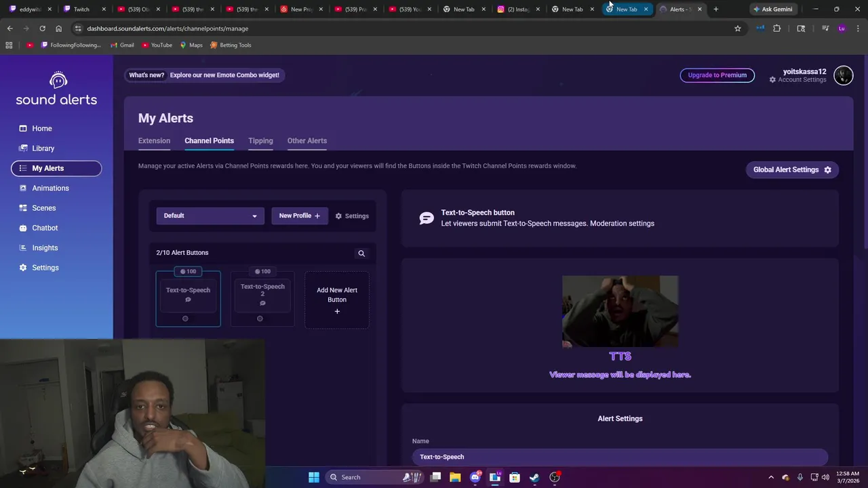Viewport: 868px width, 488px height.
Task: Open a new browser tab
Action: click(x=716, y=9)
